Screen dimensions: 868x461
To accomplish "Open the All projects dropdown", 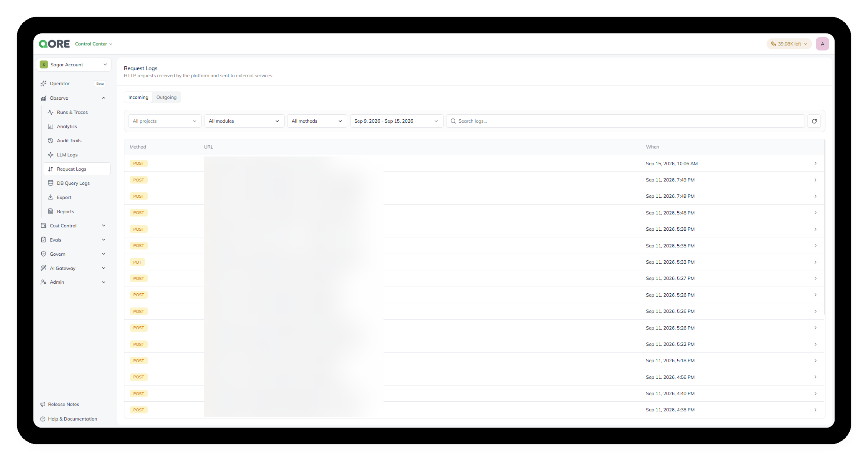I will coord(165,121).
